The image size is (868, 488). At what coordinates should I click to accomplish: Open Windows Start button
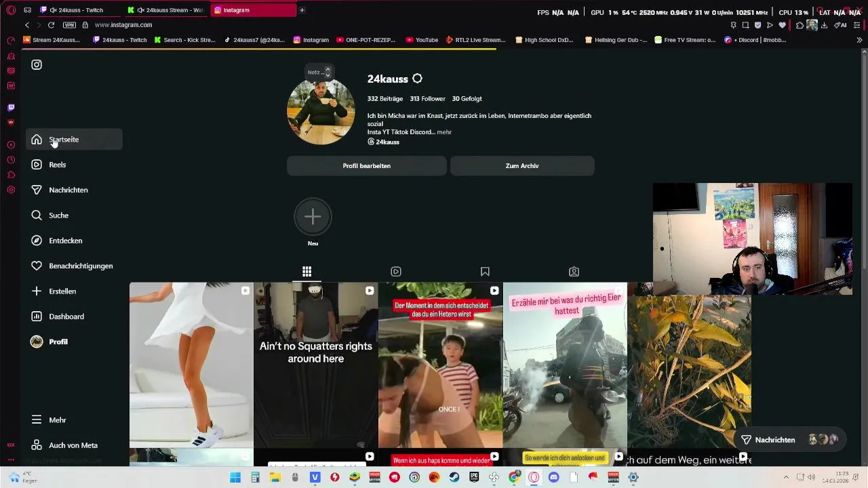[x=235, y=477]
